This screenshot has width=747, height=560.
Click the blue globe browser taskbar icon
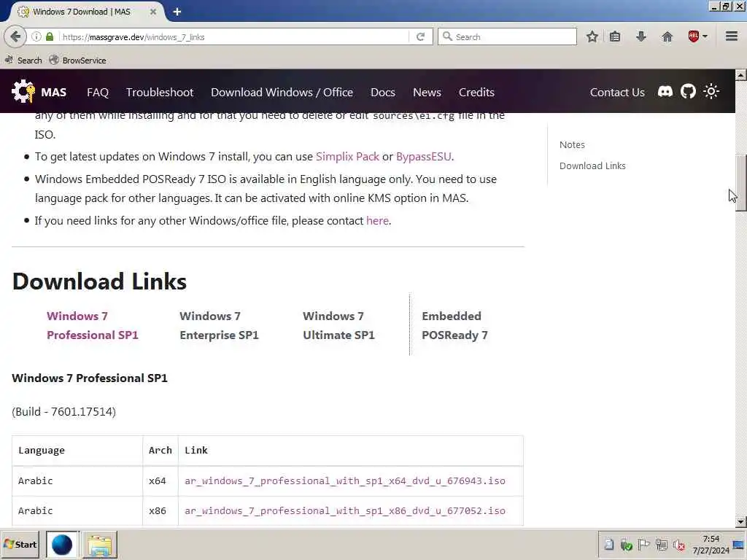coord(62,544)
